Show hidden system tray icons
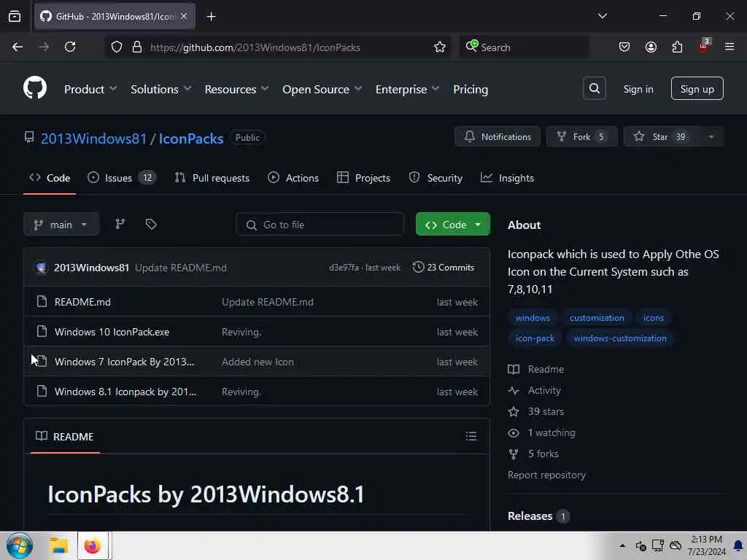The height and width of the screenshot is (560, 747). [x=622, y=545]
